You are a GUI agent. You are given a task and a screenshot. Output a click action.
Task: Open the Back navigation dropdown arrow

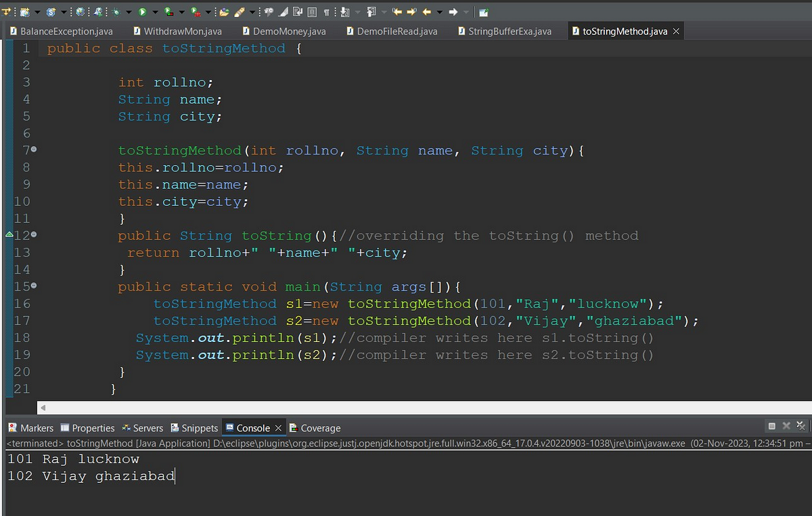[439, 12]
